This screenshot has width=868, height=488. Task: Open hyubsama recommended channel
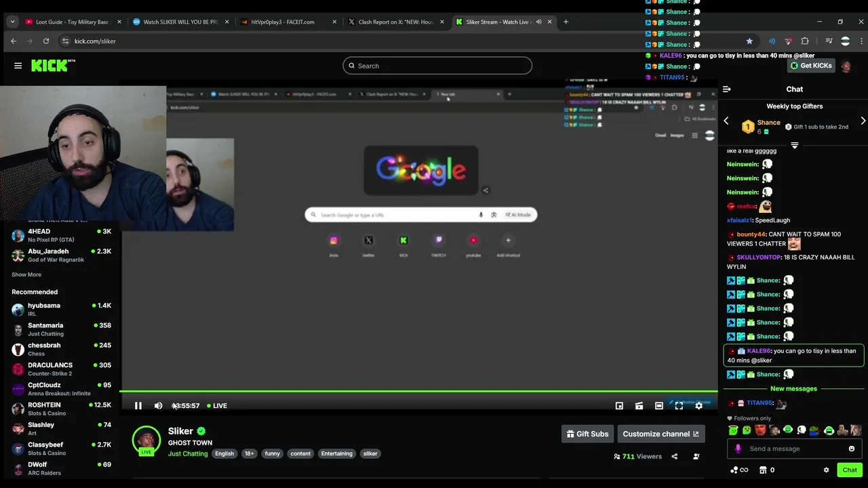click(61, 309)
